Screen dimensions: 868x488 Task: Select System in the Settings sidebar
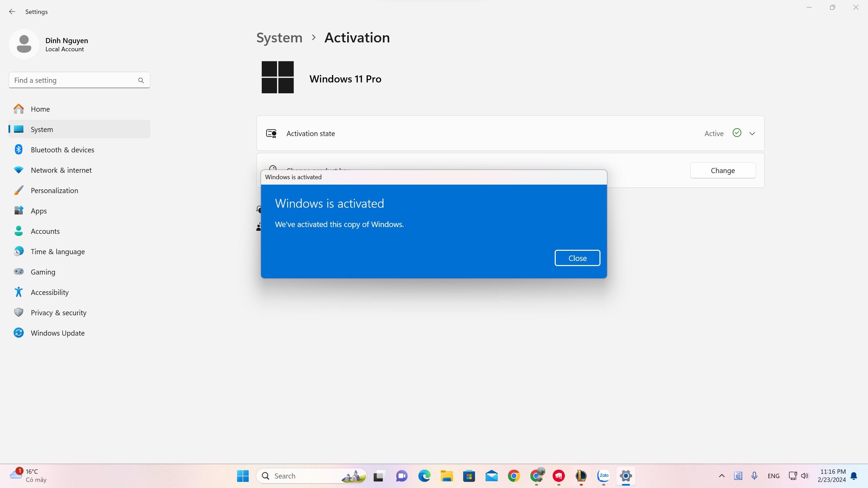79,129
